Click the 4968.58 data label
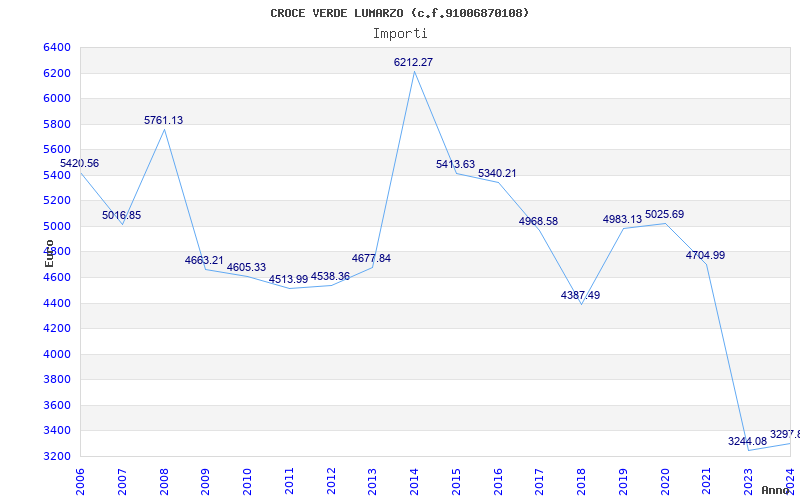The width and height of the screenshot is (800, 500). click(538, 221)
